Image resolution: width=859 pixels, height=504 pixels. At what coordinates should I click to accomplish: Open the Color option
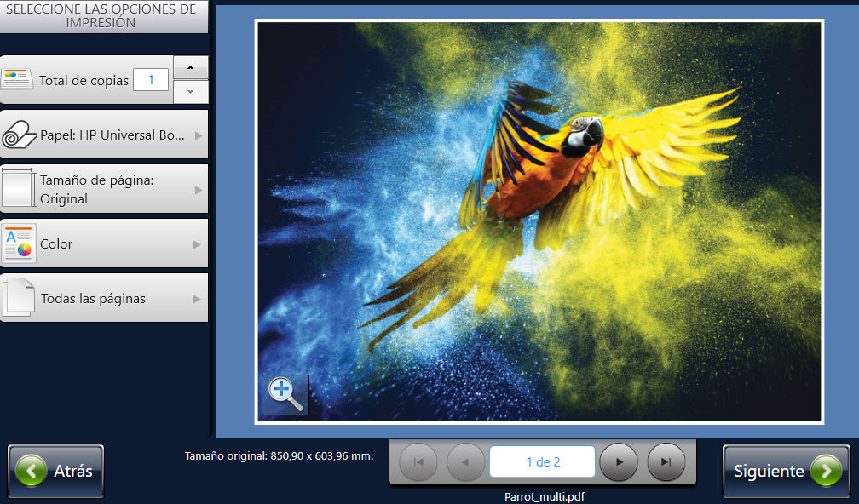coord(104,243)
